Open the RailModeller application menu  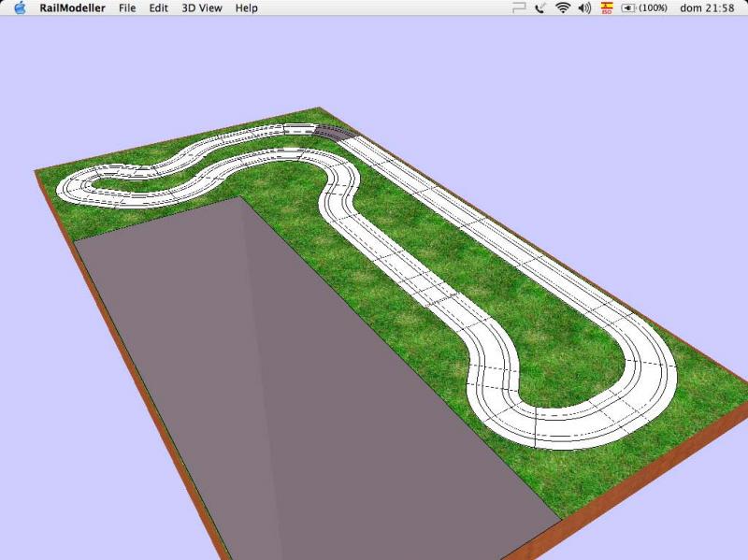pyautogui.click(x=72, y=7)
